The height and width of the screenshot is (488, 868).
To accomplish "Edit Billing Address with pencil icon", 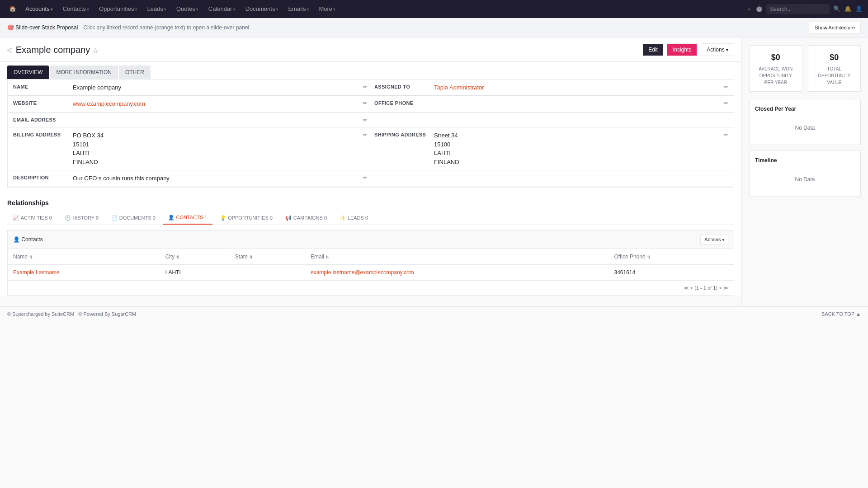I will pos(365,135).
